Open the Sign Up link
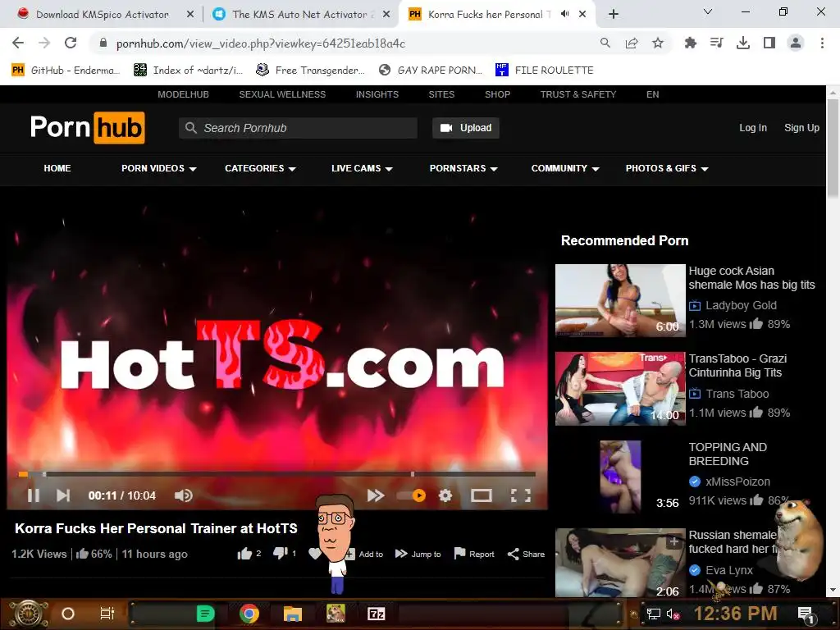The image size is (840, 630). click(x=801, y=128)
